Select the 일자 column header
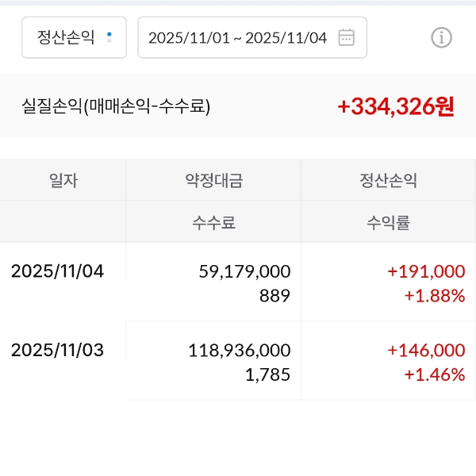The image size is (476, 476). [x=63, y=180]
